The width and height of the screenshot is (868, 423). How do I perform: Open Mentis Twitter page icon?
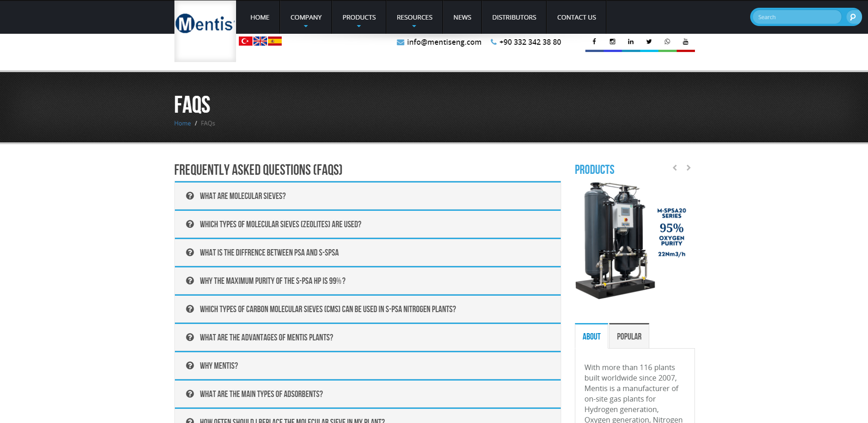pos(649,42)
